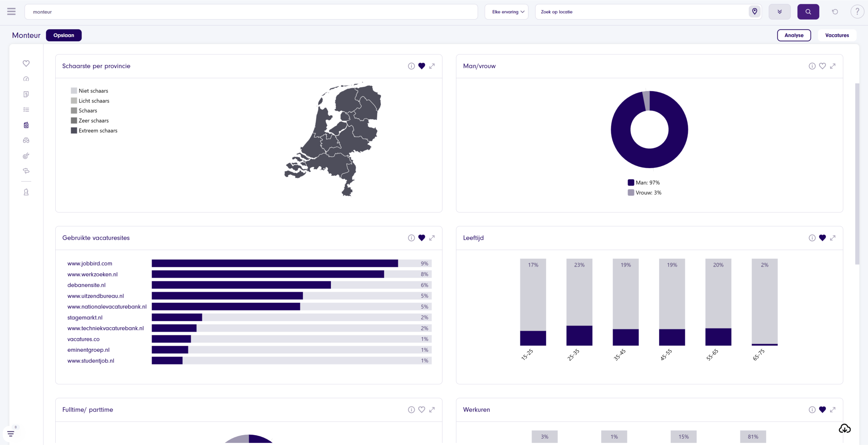Expand Schaarste per provincie chart fullscreen
Screen dimensions: 868x445
432,66
